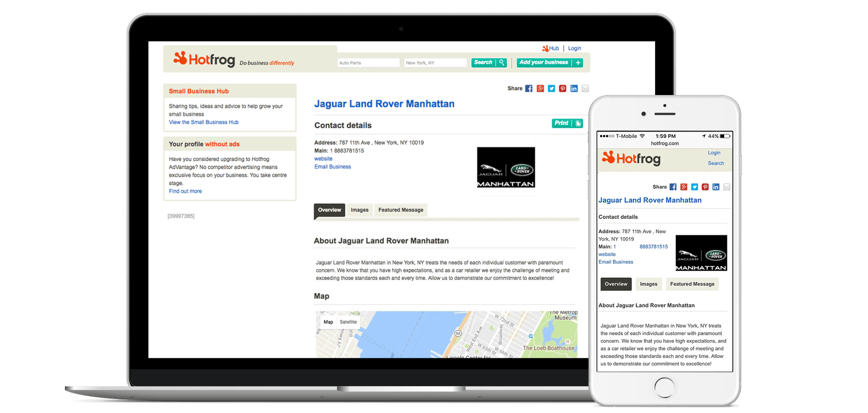Click View the Small Business Hub link

204,122
